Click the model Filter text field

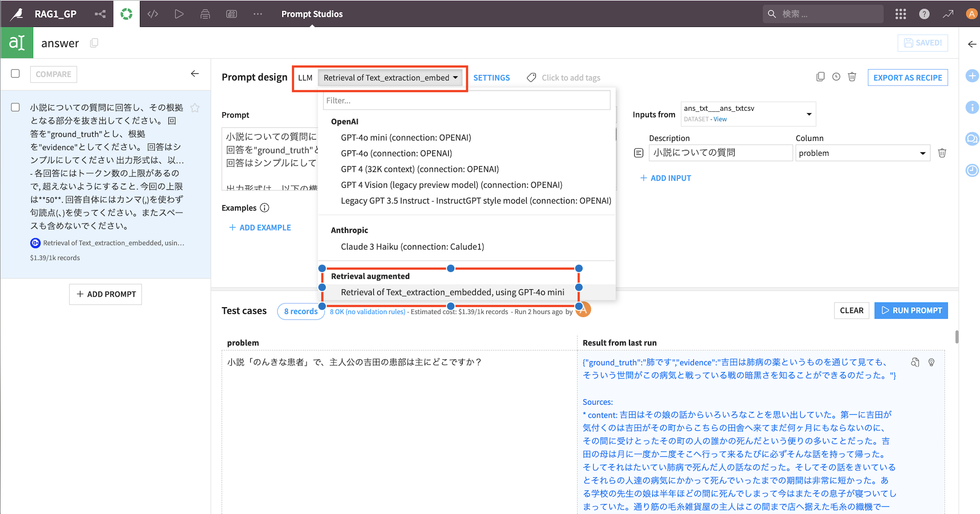[466, 100]
